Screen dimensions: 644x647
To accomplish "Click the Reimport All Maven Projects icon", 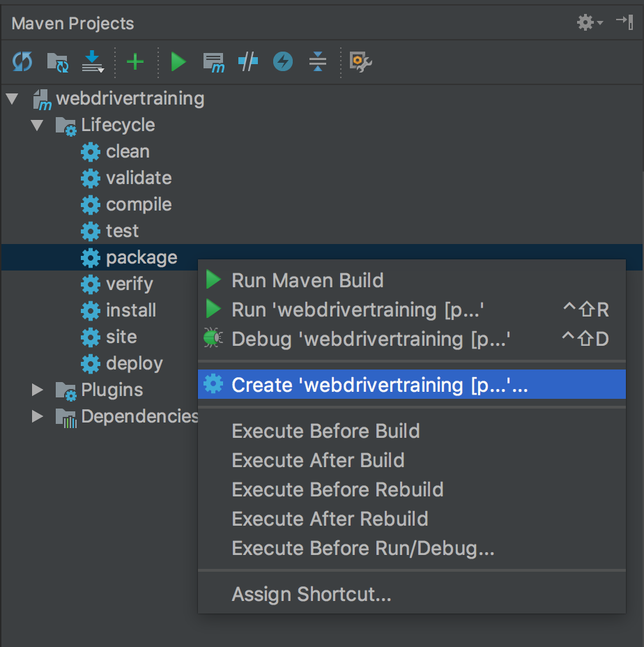I will tap(22, 62).
